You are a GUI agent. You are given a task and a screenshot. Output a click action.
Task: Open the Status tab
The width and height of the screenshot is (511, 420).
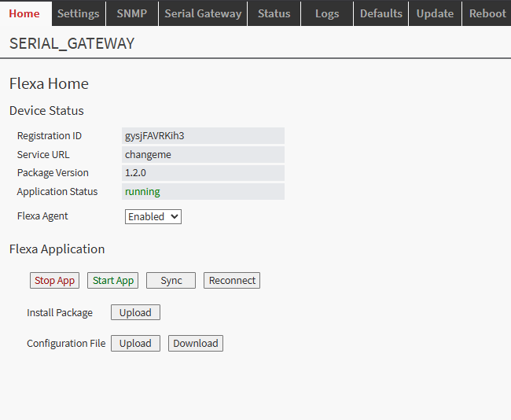274,13
